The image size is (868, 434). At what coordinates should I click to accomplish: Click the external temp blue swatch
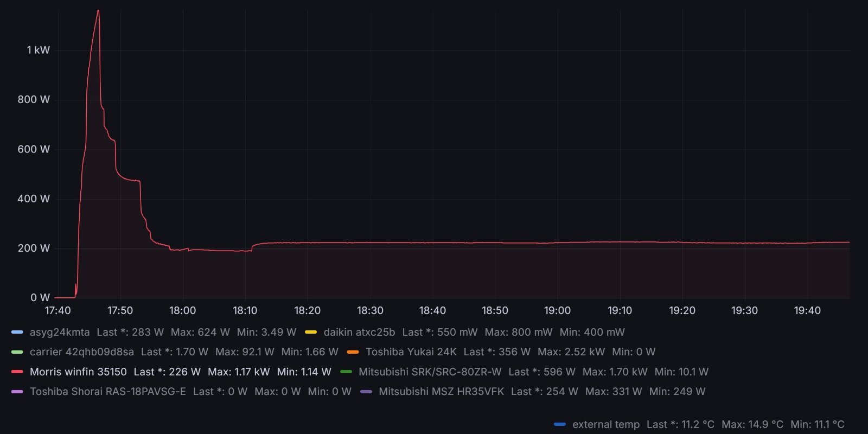[560, 424]
